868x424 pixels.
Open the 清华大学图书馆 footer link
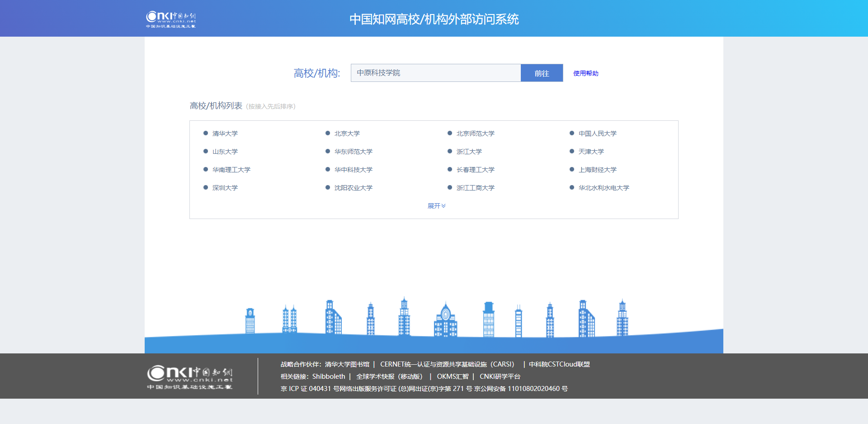coord(347,364)
